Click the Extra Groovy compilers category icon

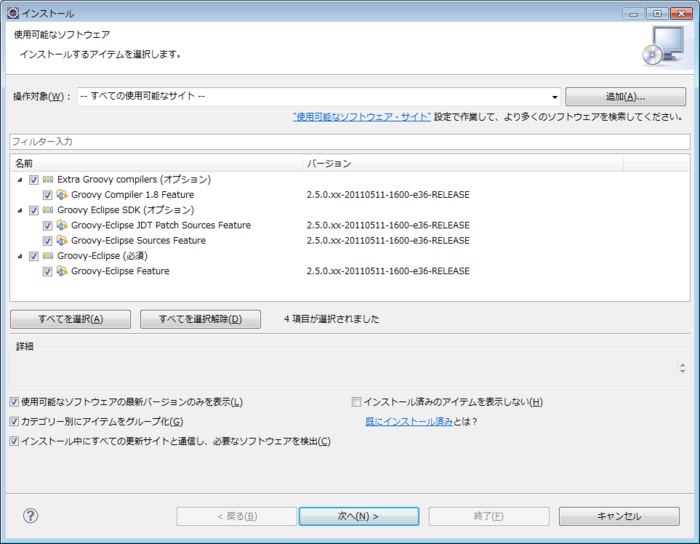coord(48,179)
